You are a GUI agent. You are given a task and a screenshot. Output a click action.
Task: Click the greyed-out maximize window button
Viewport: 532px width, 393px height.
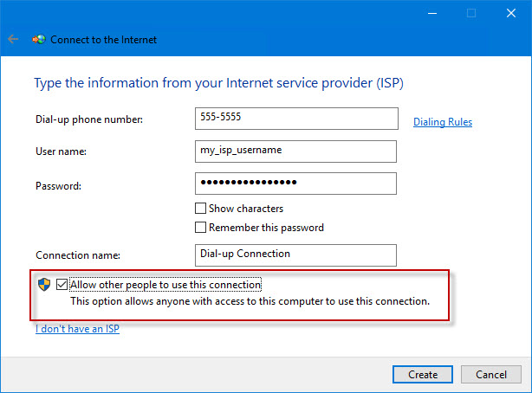[x=472, y=13]
